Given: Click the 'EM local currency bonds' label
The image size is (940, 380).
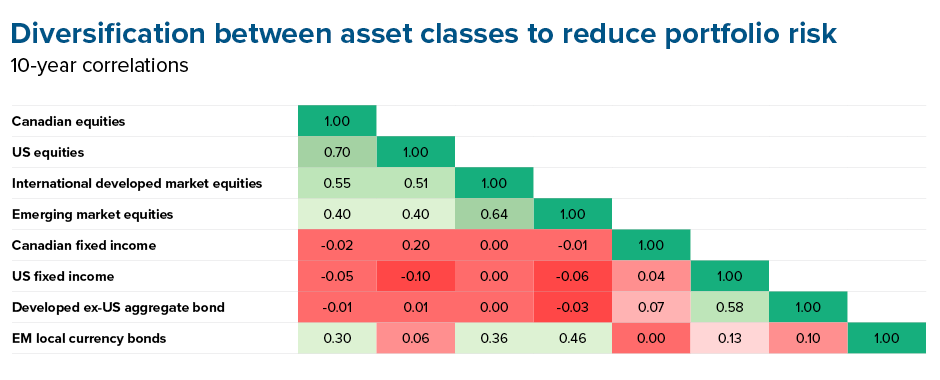Looking at the screenshot, I should click(x=89, y=339).
